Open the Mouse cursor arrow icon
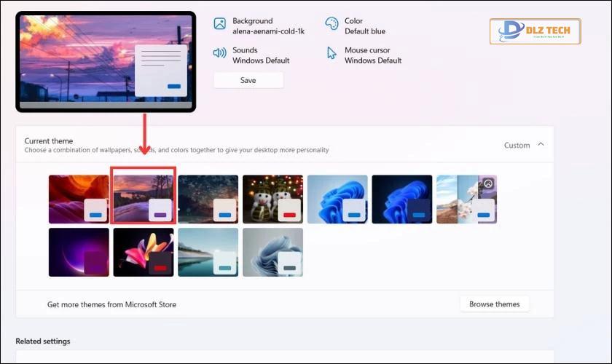 pyautogui.click(x=331, y=53)
